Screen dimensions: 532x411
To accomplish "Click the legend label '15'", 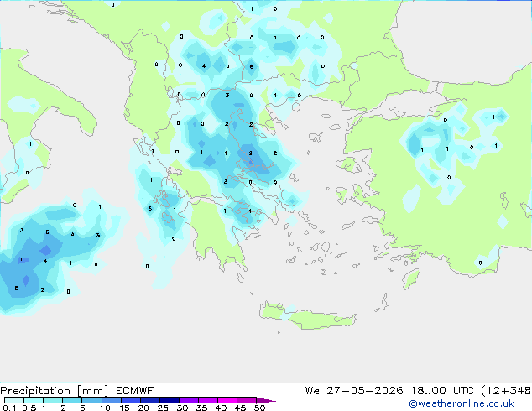I will pos(124,408).
